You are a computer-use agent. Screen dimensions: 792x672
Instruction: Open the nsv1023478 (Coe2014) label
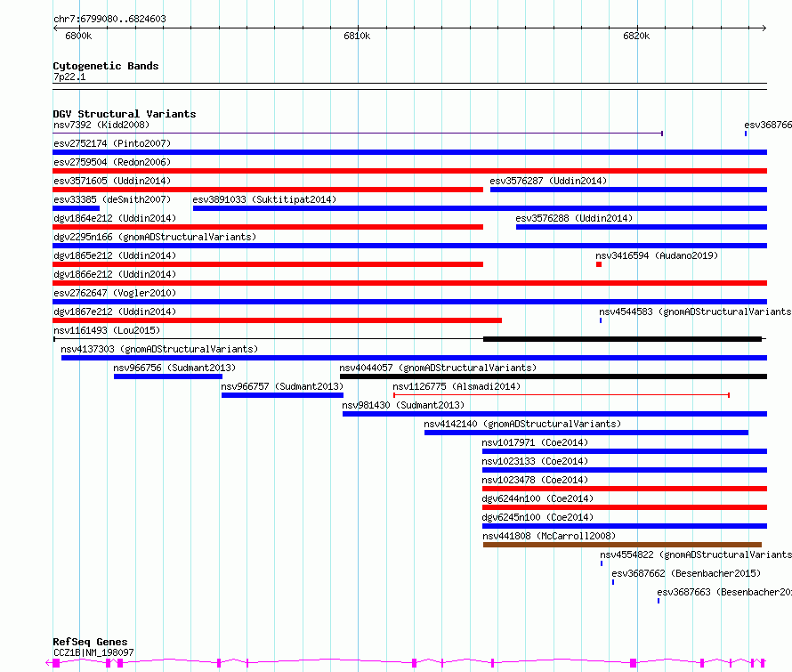[535, 480]
